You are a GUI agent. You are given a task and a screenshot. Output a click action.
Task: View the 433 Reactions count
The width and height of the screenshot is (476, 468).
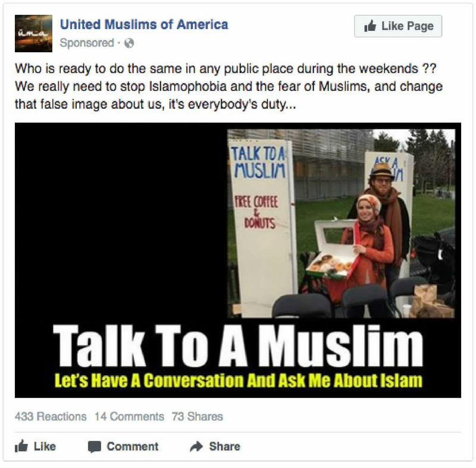click(51, 416)
